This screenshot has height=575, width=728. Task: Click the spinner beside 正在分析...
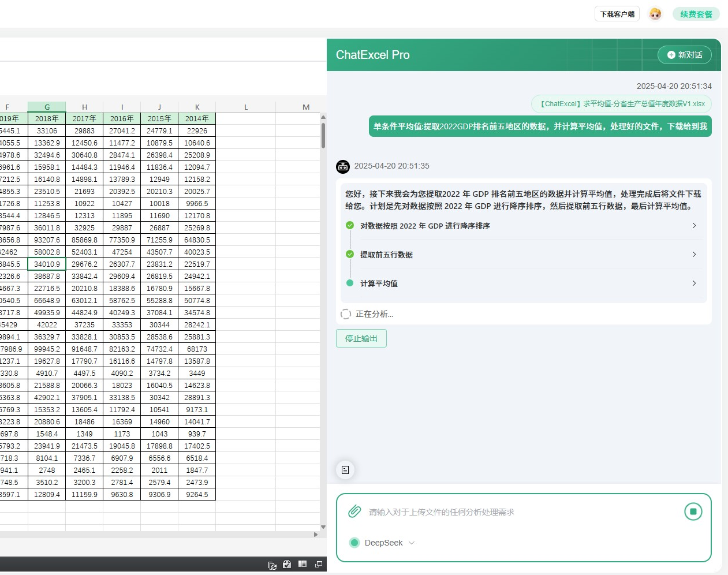[345, 314]
